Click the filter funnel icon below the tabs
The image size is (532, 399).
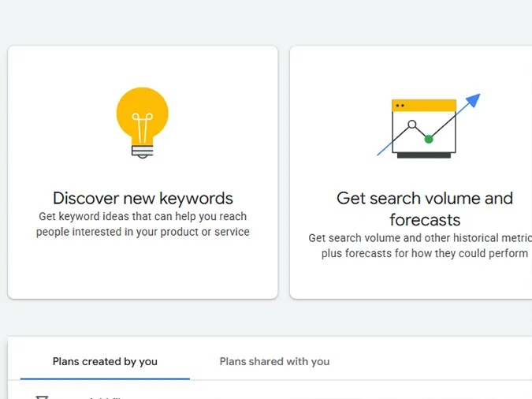point(42,397)
